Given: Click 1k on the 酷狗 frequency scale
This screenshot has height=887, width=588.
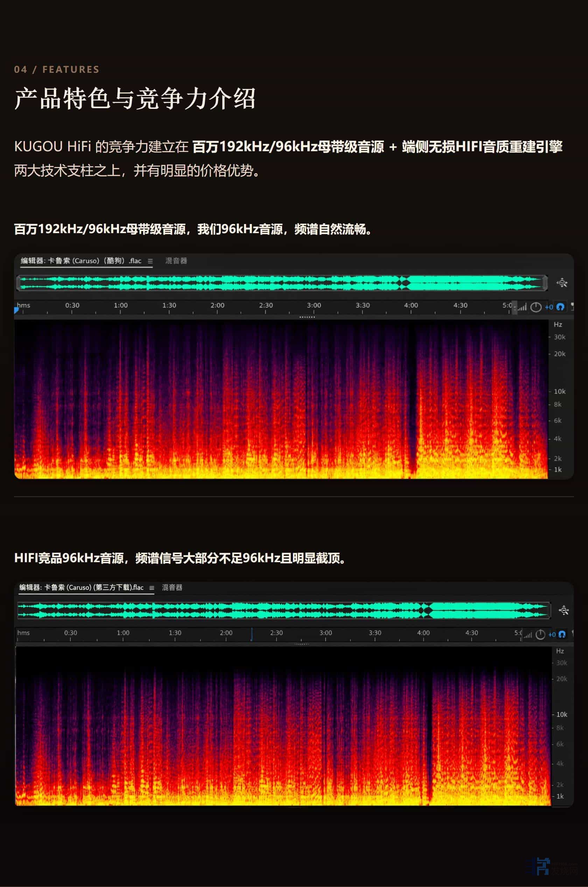Looking at the screenshot, I should 558,470.
